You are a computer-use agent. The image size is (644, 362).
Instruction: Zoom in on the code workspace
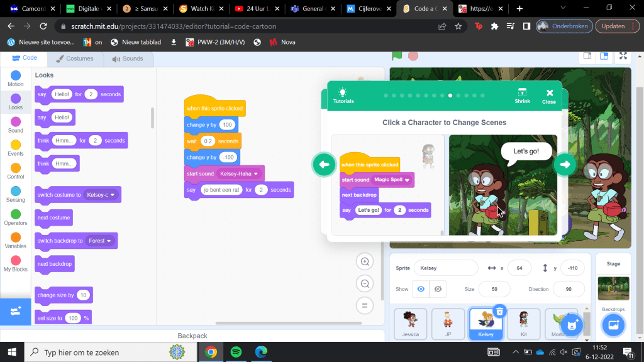364,261
